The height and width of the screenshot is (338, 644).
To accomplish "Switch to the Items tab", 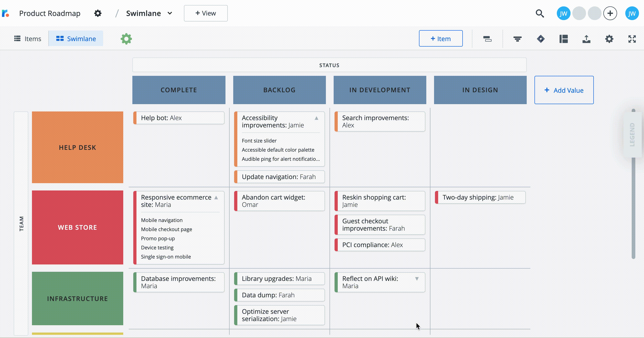I will pos(28,39).
